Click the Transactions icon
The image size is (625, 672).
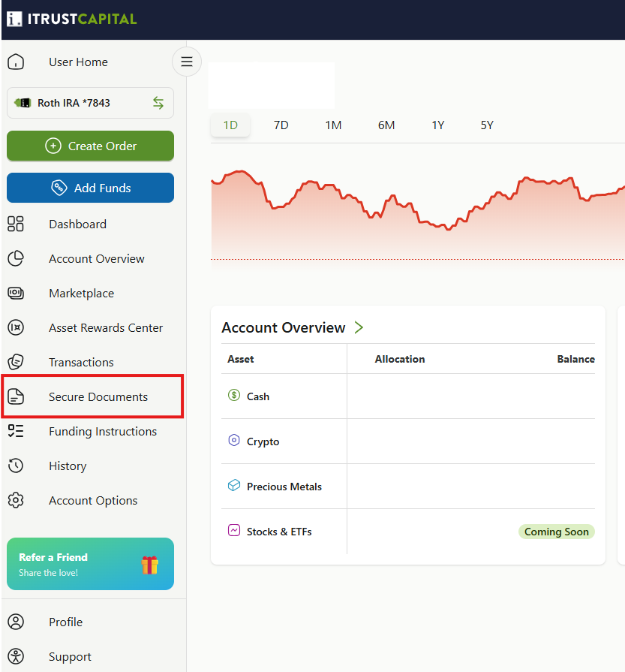click(x=16, y=362)
